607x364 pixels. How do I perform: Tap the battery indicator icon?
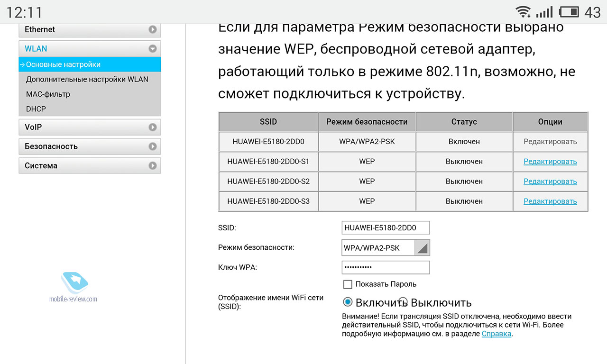point(569,12)
